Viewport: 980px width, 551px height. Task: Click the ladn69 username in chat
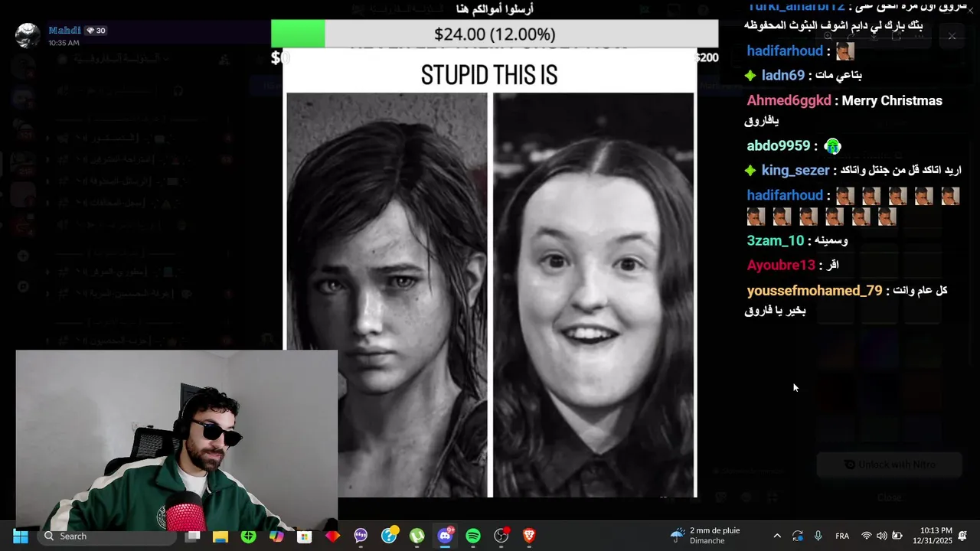[x=783, y=75]
